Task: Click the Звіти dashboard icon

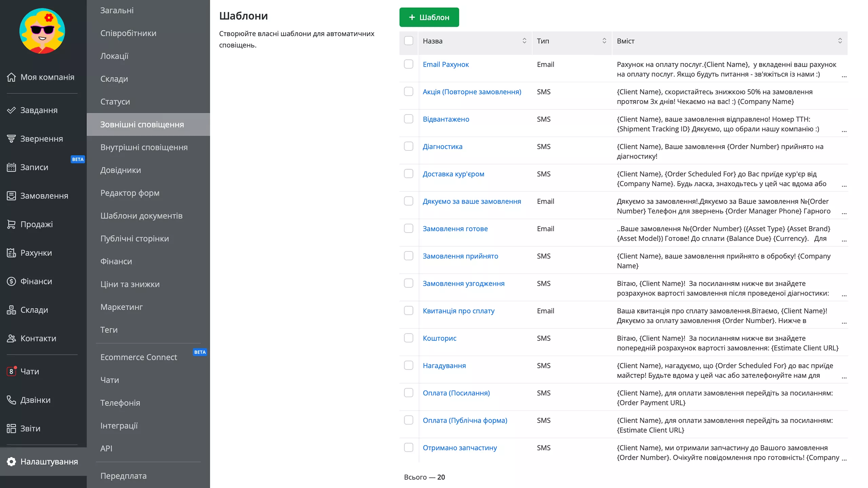Action: point(11,428)
